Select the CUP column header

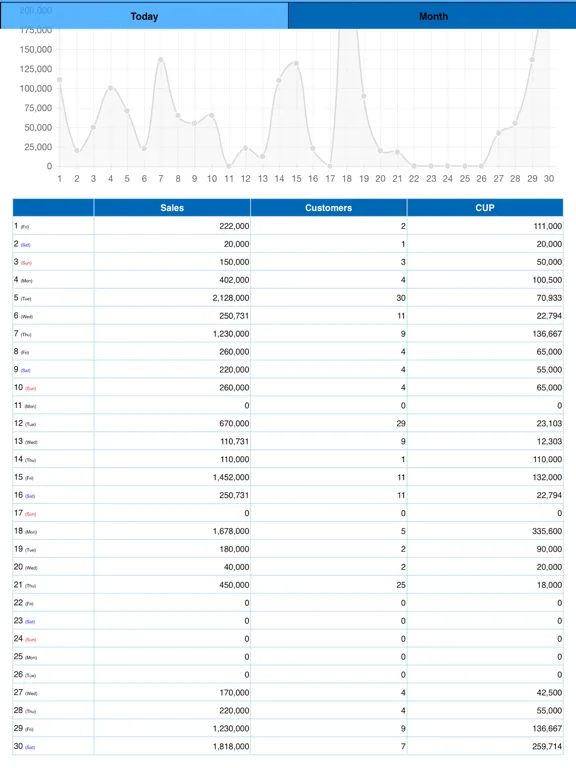pos(485,208)
